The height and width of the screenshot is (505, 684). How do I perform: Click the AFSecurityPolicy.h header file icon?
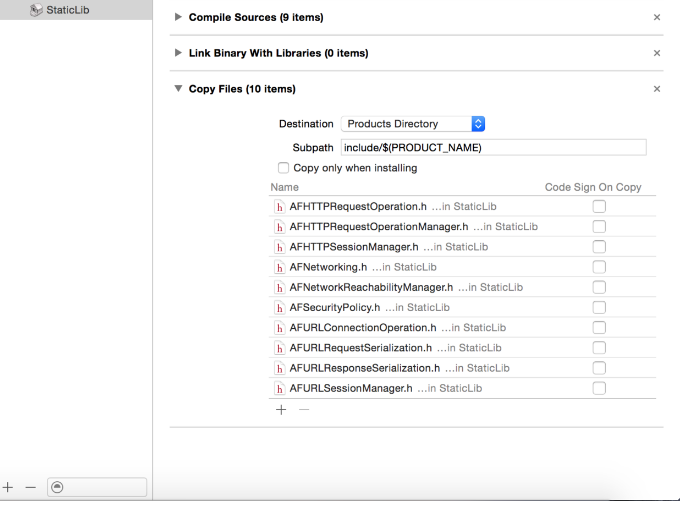tap(280, 307)
